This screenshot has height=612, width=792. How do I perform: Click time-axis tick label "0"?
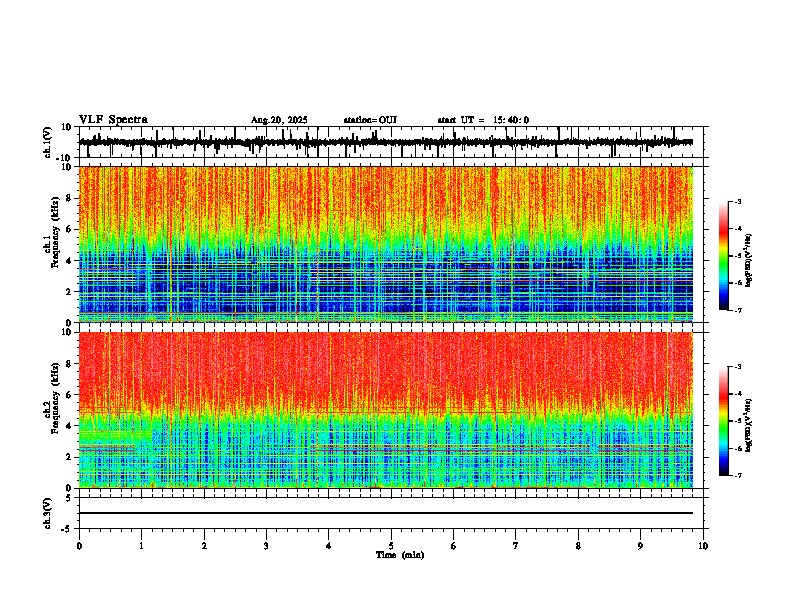(79, 546)
